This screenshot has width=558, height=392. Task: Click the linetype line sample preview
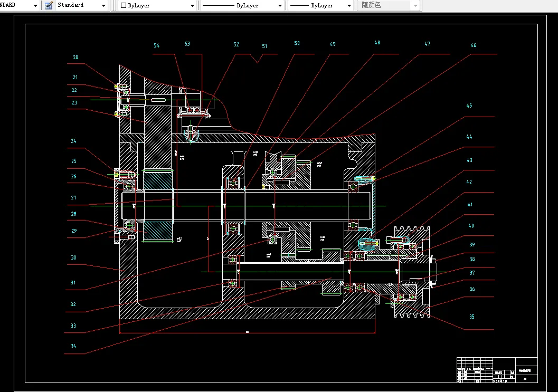tap(218, 5)
